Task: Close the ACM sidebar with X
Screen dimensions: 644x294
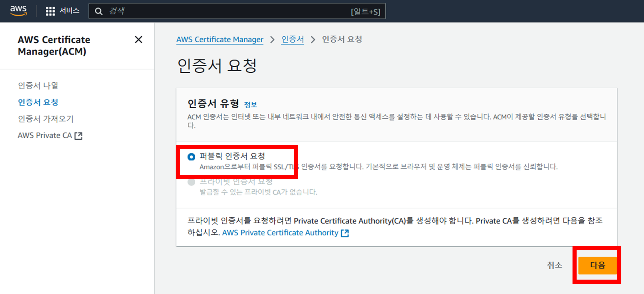Action: [x=139, y=40]
